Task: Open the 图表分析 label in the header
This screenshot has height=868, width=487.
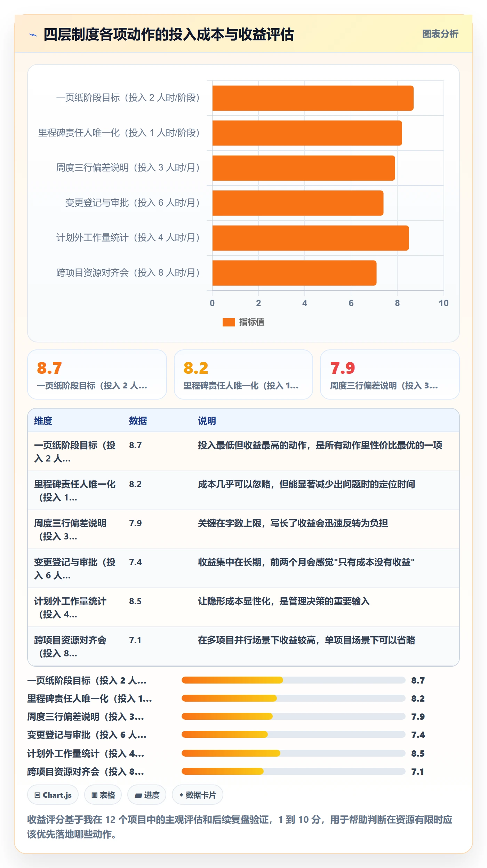Action: coord(440,34)
